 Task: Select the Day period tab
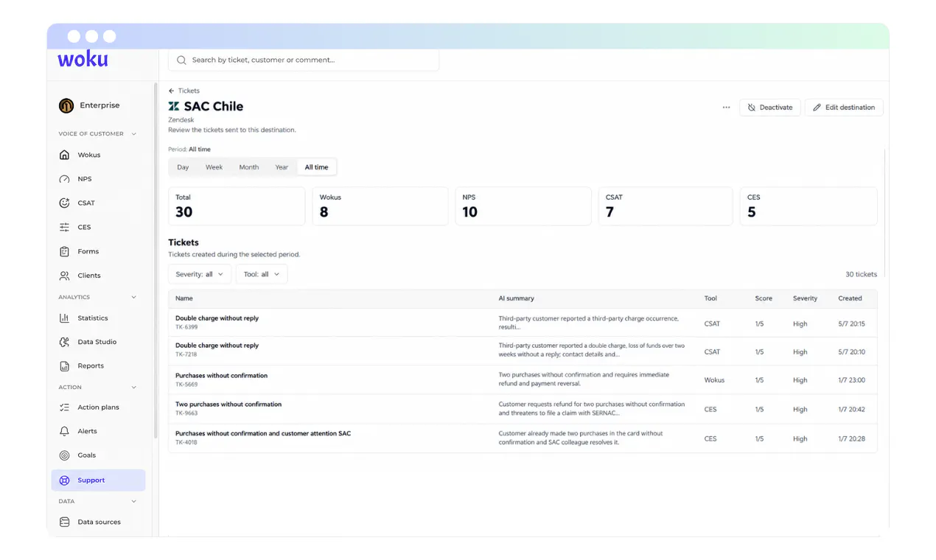click(183, 167)
